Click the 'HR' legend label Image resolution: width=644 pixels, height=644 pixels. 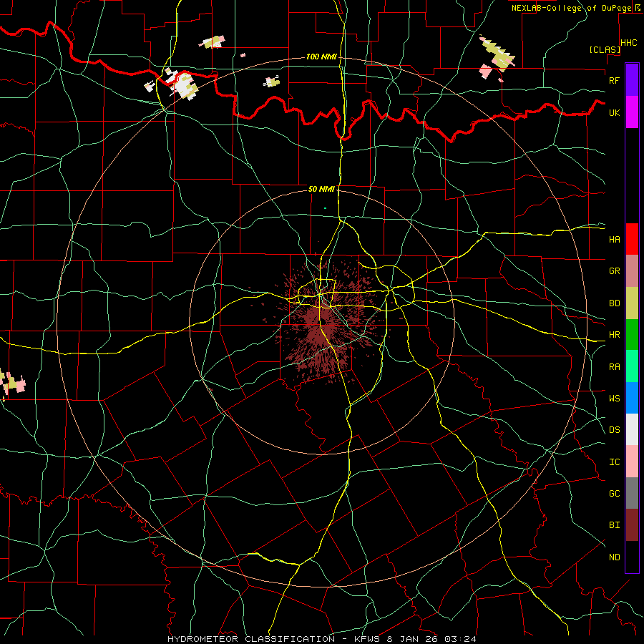615,335
